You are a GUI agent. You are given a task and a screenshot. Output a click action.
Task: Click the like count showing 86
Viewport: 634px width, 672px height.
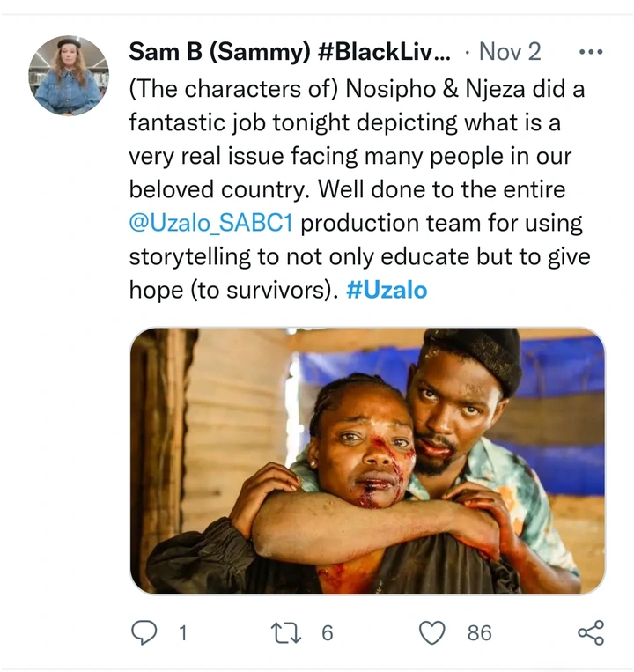tap(479, 633)
